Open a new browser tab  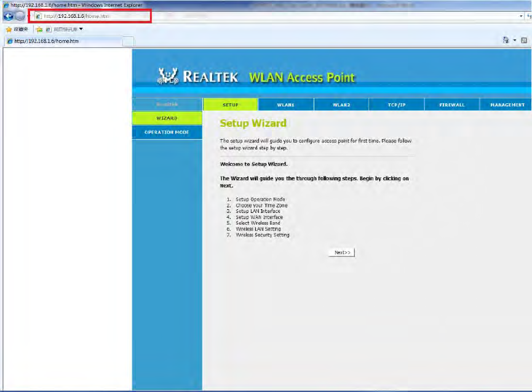[128, 41]
